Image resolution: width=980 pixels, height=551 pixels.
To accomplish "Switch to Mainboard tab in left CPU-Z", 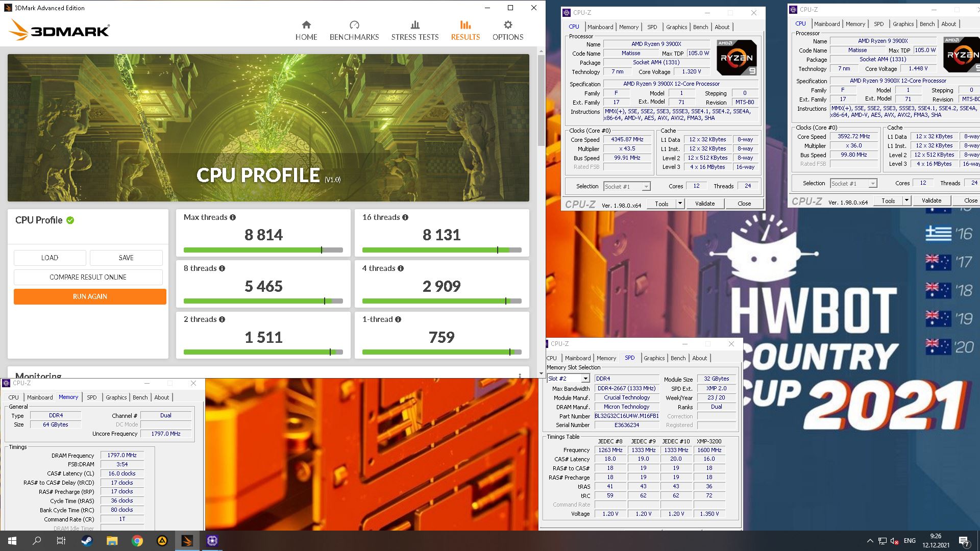I will pyautogui.click(x=600, y=27).
